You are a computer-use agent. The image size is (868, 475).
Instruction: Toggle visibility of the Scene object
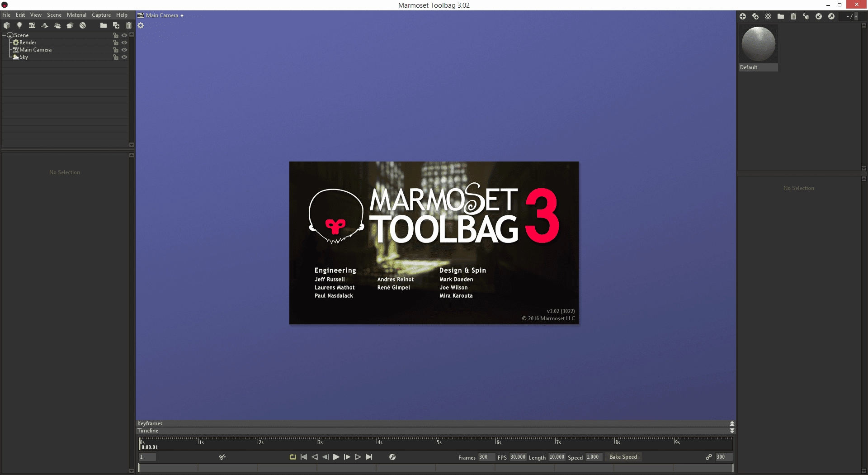tap(124, 35)
